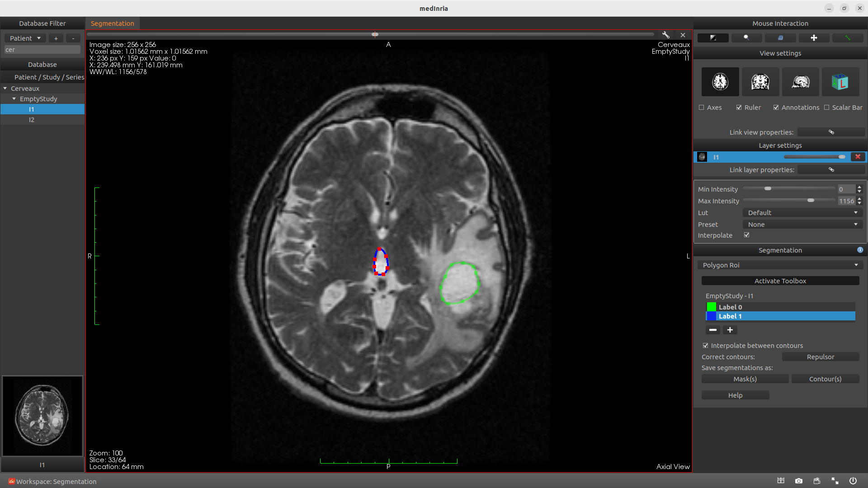The width and height of the screenshot is (868, 488).
Task: Click the medInria workspace logo icon
Action: pyautogui.click(x=12, y=481)
